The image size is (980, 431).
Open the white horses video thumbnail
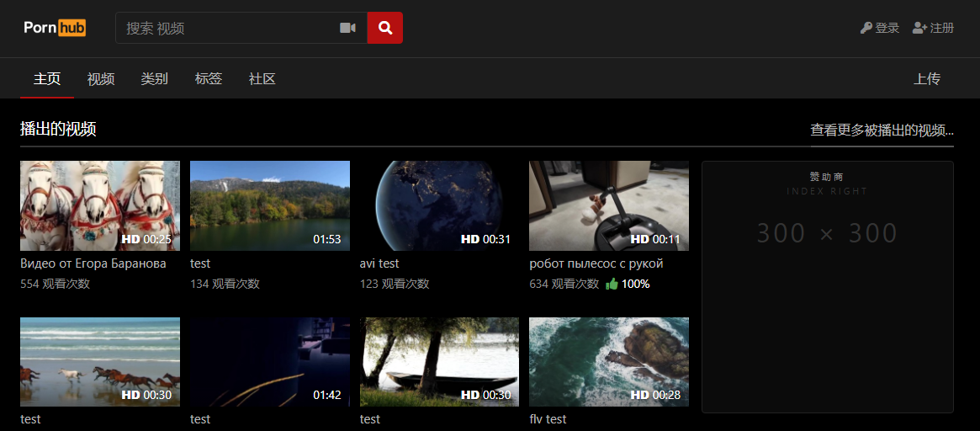click(x=100, y=205)
